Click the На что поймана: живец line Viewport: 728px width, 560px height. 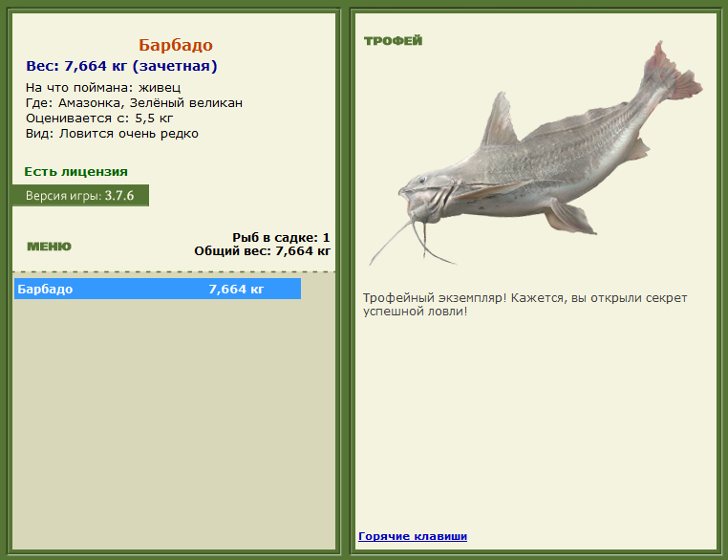coord(103,88)
